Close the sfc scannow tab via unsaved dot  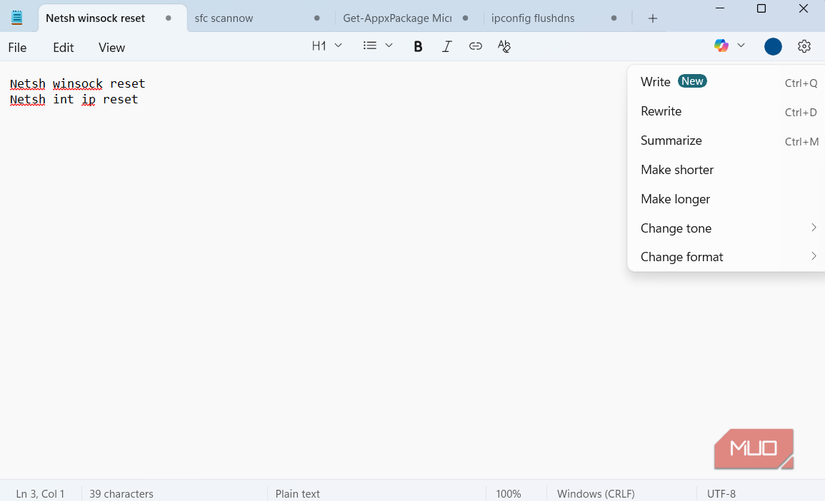(317, 18)
